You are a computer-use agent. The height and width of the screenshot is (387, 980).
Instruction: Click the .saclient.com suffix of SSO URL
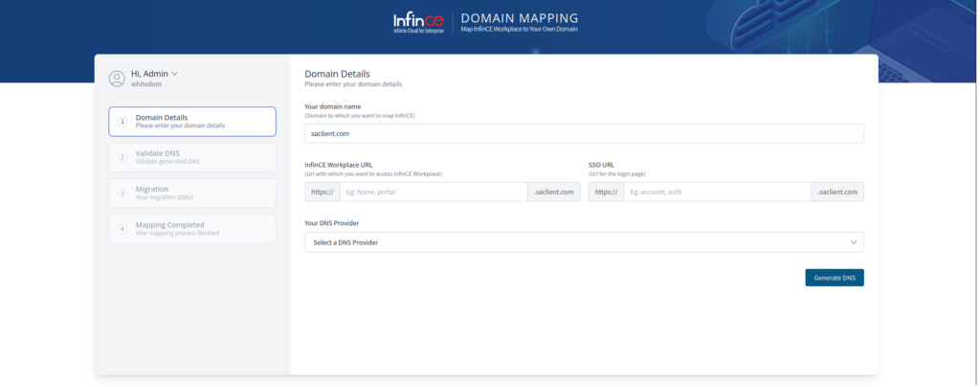click(x=837, y=192)
